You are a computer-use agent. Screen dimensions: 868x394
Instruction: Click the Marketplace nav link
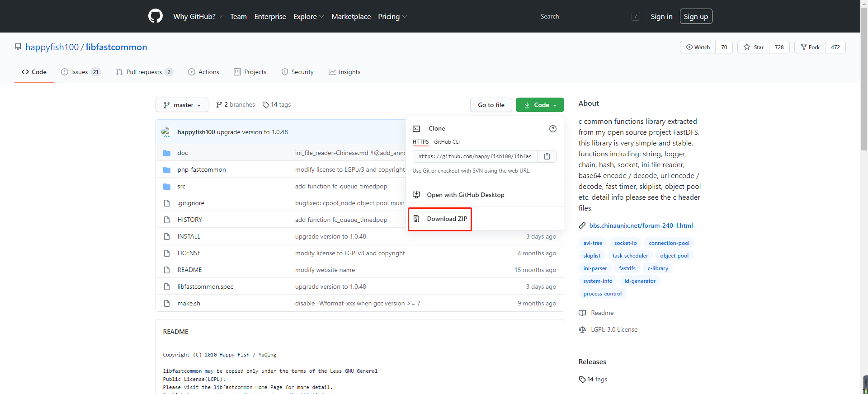click(351, 16)
